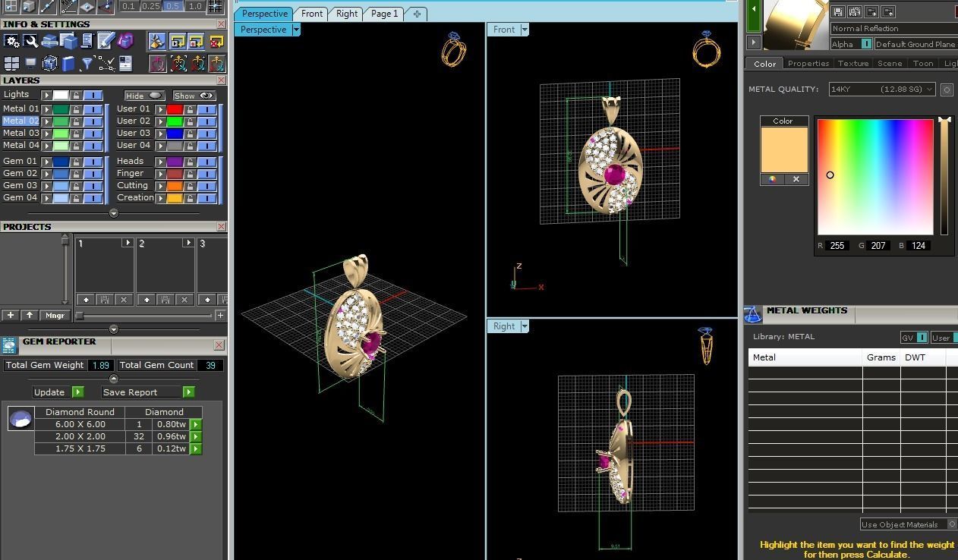Click the ring icon in the Front viewport
This screenshot has width=958, height=560.
[706, 50]
